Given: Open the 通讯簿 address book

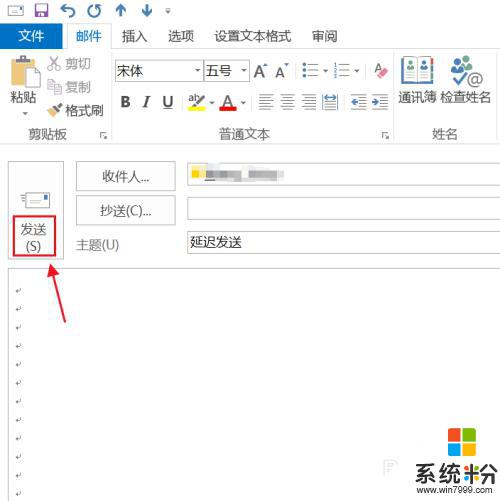Looking at the screenshot, I should [417, 80].
